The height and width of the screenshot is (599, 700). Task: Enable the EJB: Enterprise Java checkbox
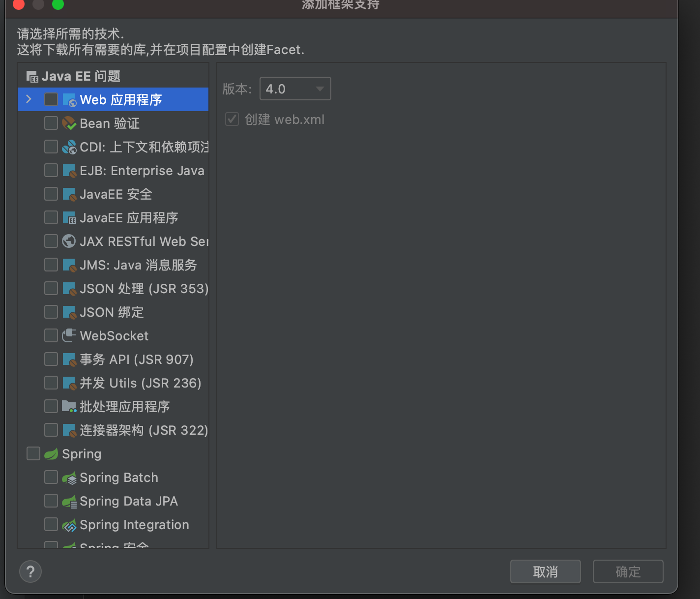51,170
